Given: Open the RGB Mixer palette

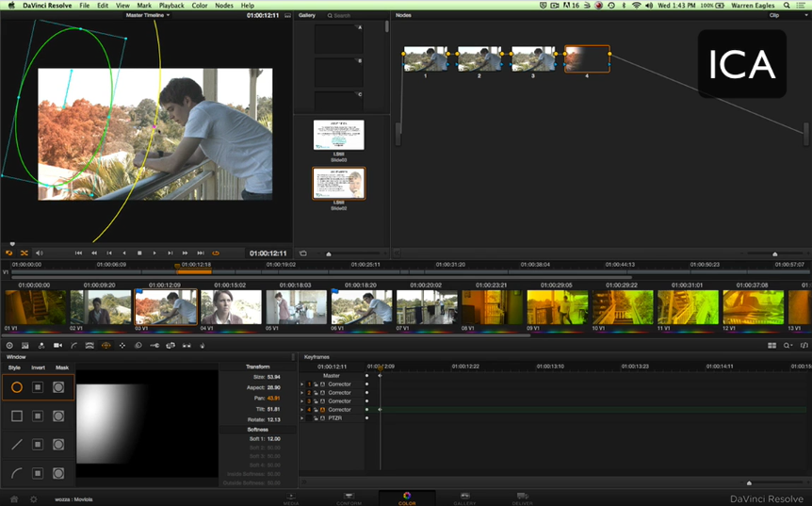Looking at the screenshot, I should [41, 346].
